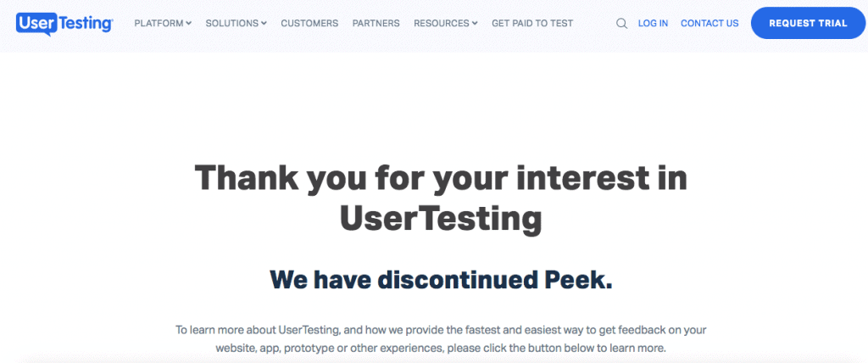Open the Contact Us link
Screen dimensions: 868x363
click(x=709, y=23)
